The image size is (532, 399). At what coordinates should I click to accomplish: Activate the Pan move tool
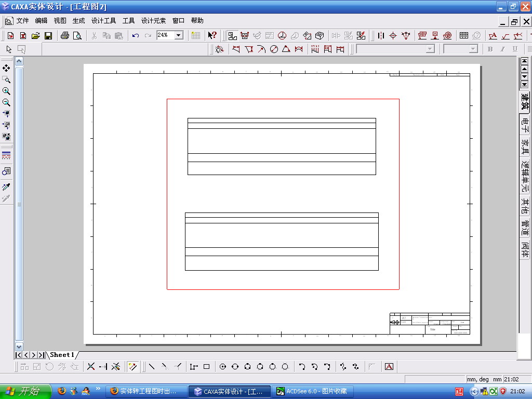(x=6, y=68)
